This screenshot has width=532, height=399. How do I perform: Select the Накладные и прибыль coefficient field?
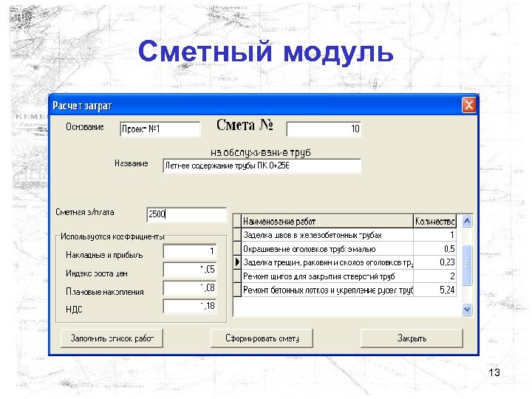tap(190, 251)
